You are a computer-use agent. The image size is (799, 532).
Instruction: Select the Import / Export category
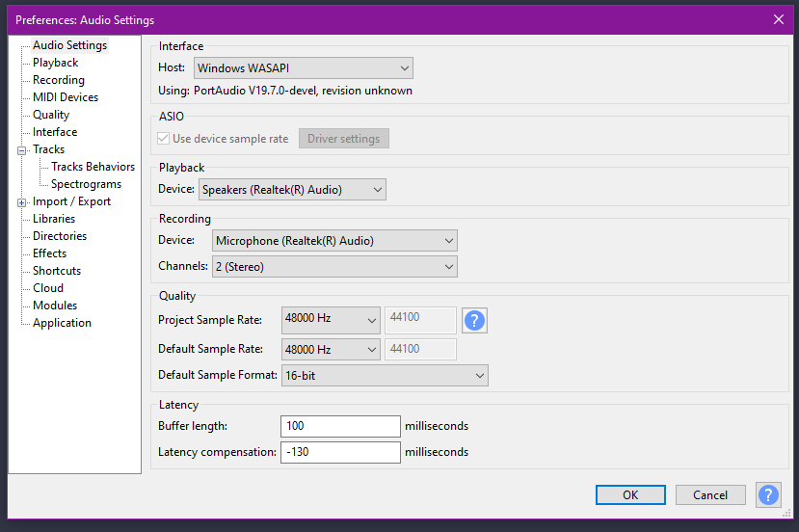tap(71, 201)
